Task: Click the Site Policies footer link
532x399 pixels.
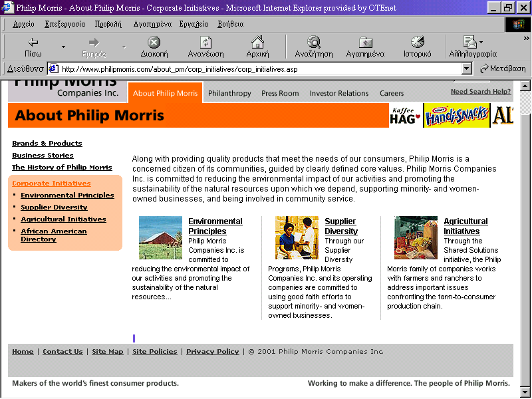Action: tap(155, 352)
